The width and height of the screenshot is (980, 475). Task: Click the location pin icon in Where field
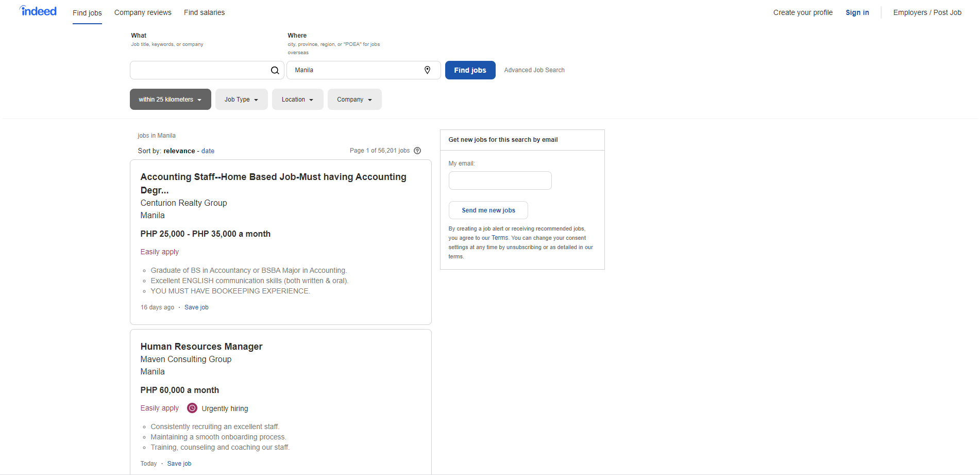[427, 70]
